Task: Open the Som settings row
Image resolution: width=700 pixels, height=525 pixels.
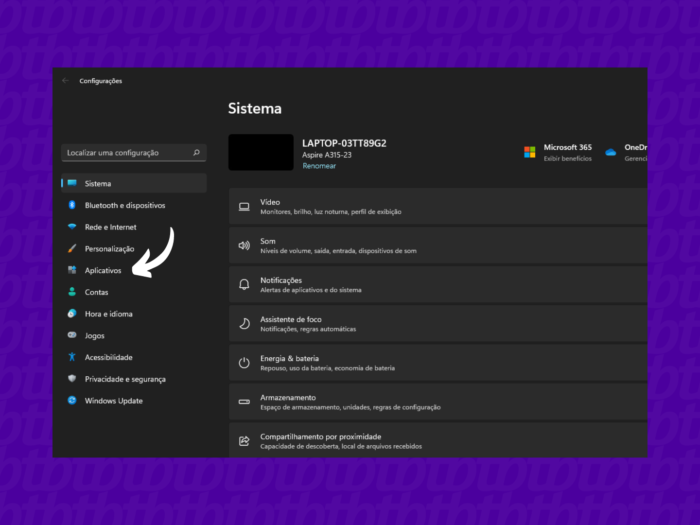Action: tap(438, 246)
